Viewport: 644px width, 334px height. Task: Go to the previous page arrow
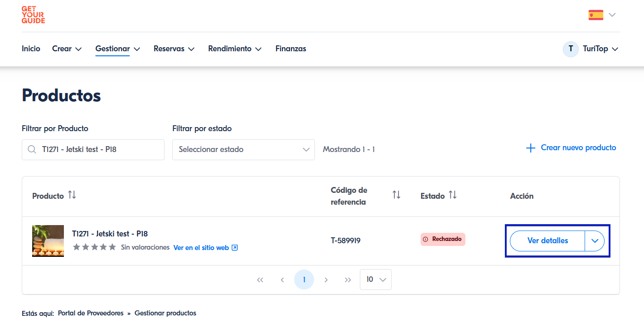pyautogui.click(x=282, y=280)
